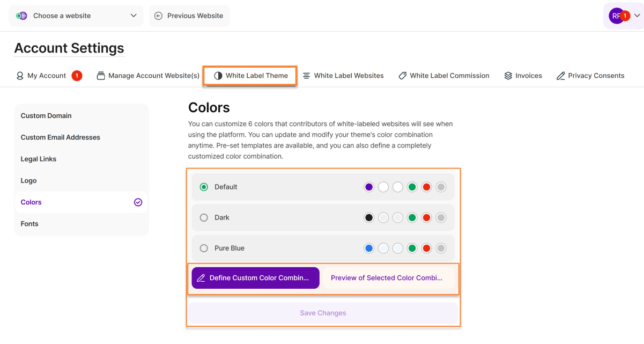Click Define Custom Color Combination button
This screenshot has width=644, height=344.
click(x=255, y=278)
